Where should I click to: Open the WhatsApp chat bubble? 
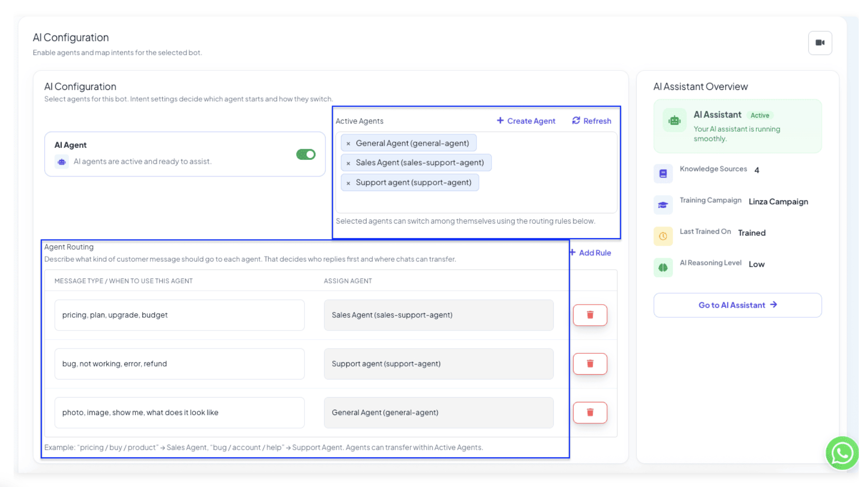click(842, 453)
